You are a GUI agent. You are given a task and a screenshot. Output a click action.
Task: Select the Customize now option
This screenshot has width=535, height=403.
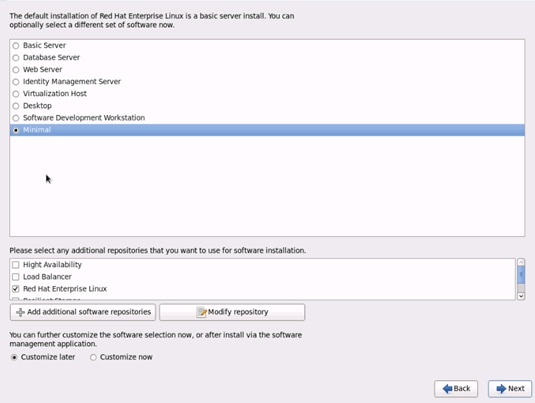pyautogui.click(x=93, y=358)
